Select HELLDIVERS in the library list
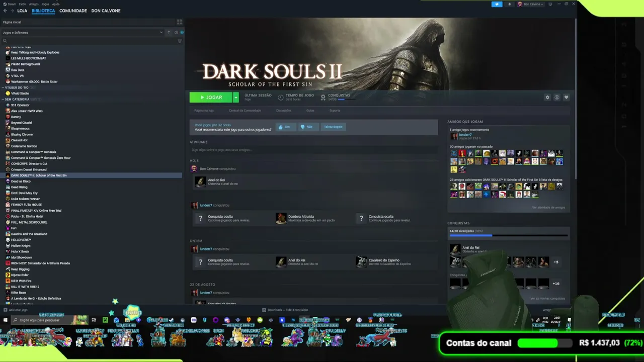 click(x=21, y=240)
